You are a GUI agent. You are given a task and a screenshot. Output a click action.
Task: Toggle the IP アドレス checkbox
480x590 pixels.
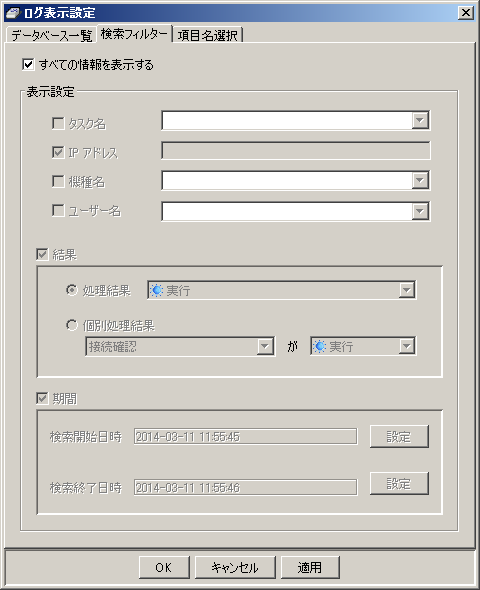(x=58, y=152)
